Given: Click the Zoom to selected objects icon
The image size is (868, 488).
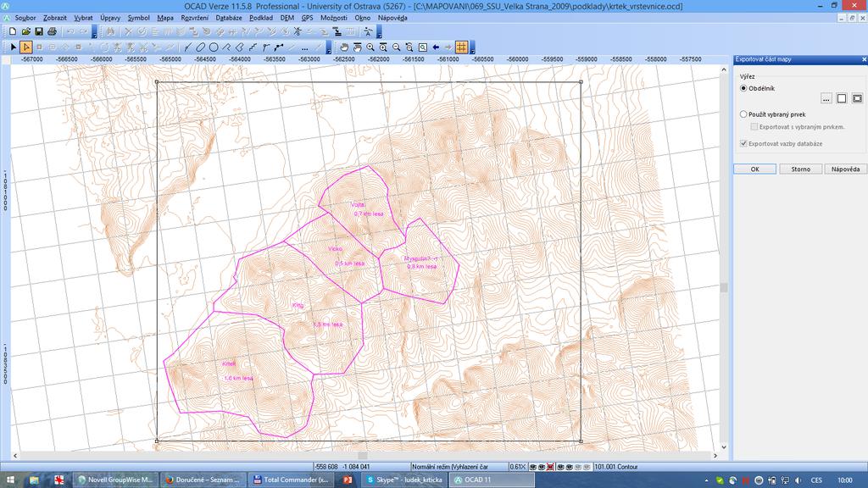Looking at the screenshot, I should pos(383,47).
